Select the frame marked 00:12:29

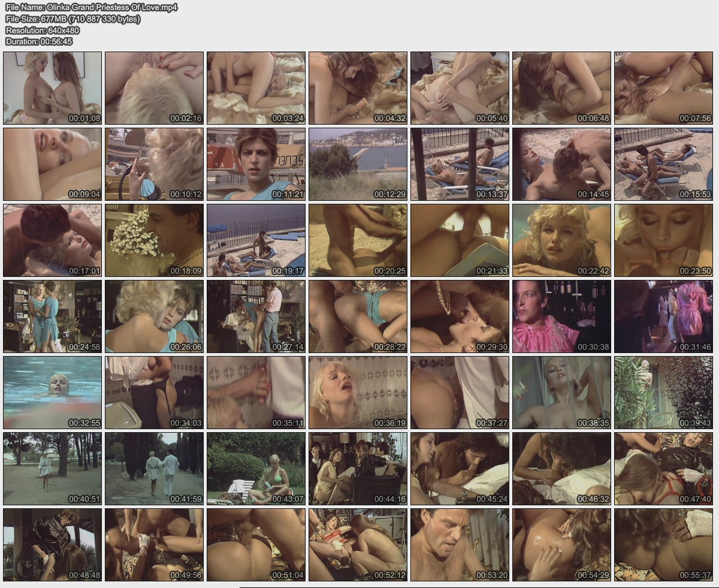358,164
